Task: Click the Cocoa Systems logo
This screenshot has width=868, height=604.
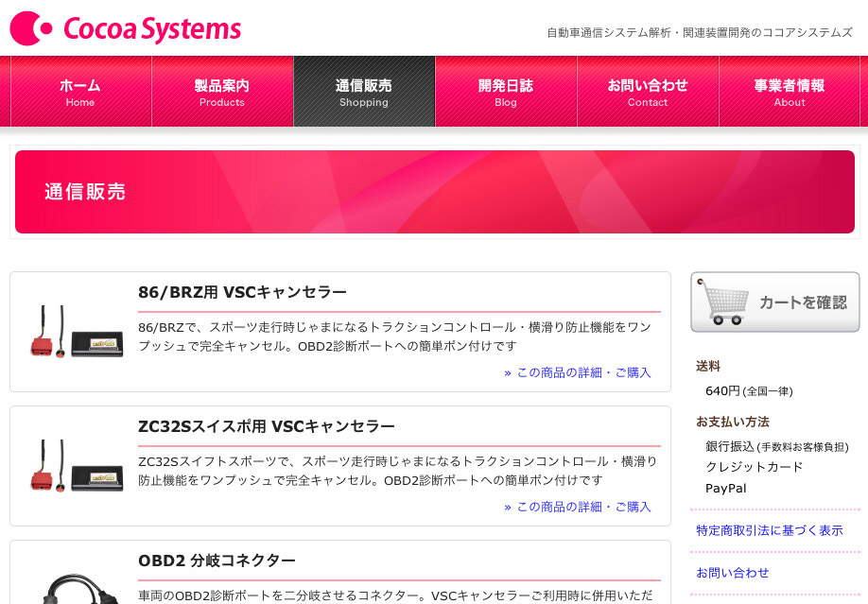Action: (x=126, y=28)
